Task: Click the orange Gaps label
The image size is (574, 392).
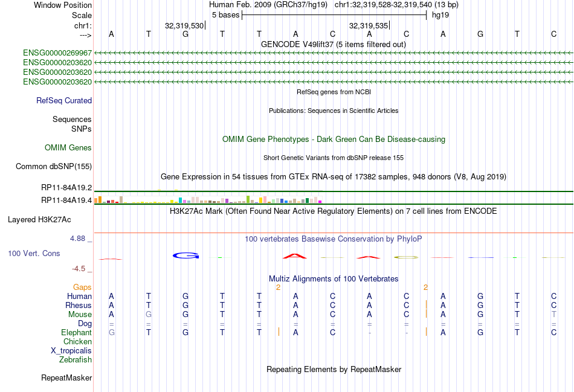Action: click(82, 288)
